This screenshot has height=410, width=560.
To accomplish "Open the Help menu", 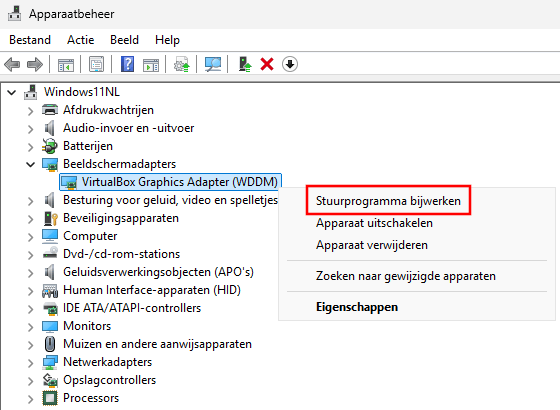I will pyautogui.click(x=167, y=40).
